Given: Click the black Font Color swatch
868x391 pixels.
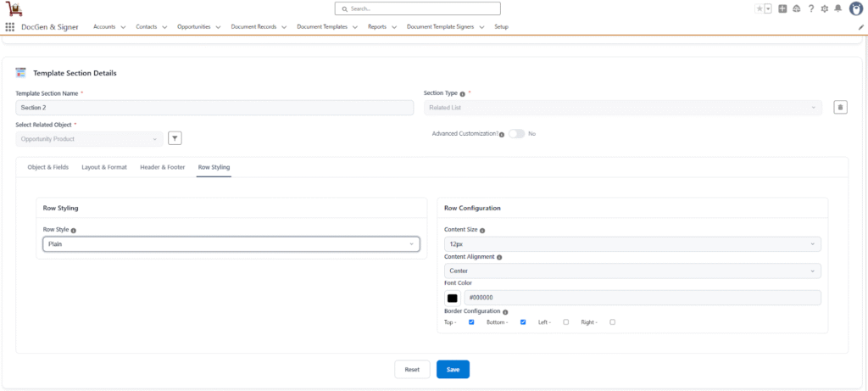Looking at the screenshot, I should click(x=453, y=298).
